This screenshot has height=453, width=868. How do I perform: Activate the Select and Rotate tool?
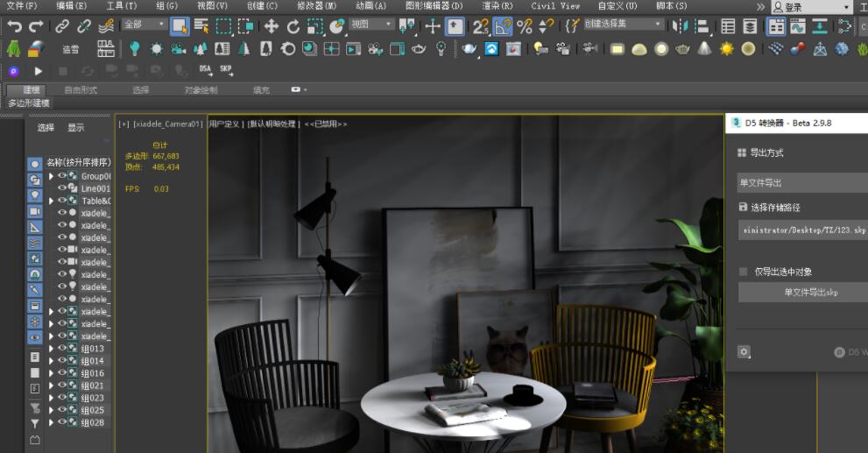pyautogui.click(x=293, y=26)
